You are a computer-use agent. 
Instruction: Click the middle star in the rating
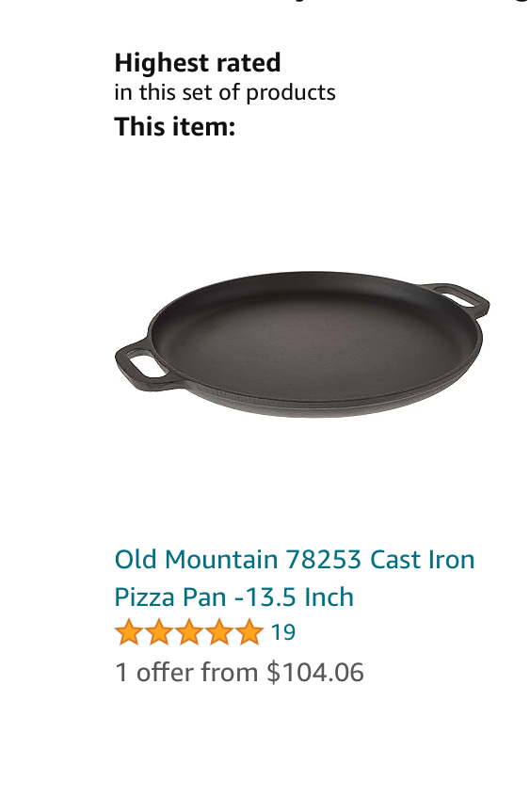point(189,632)
